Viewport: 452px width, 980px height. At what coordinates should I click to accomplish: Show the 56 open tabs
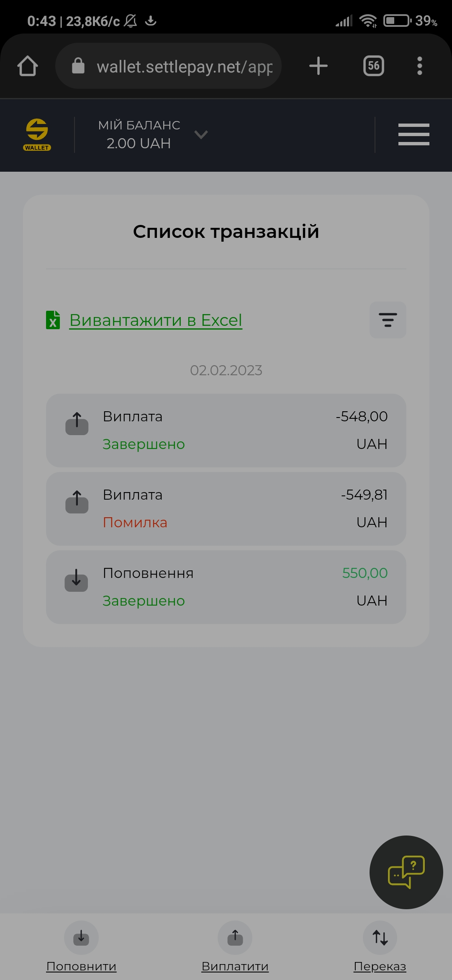(374, 66)
